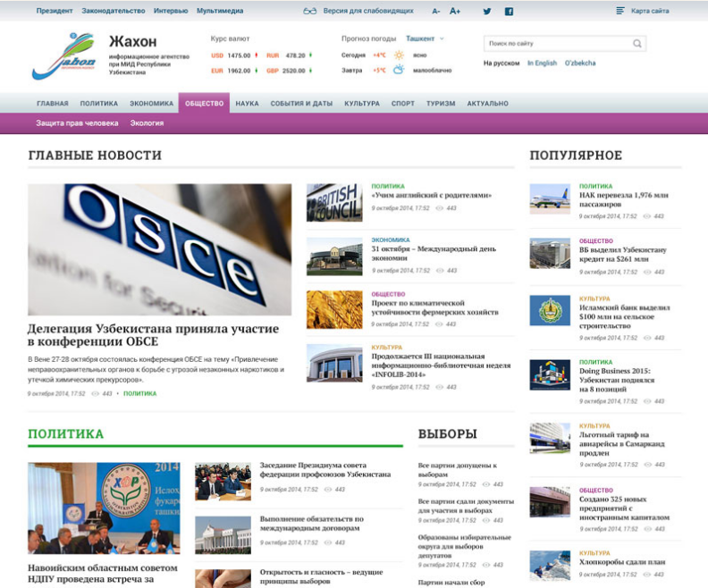708x588 pixels.
Task: Open Все партии допущены к выборам
Action: pyautogui.click(x=458, y=469)
